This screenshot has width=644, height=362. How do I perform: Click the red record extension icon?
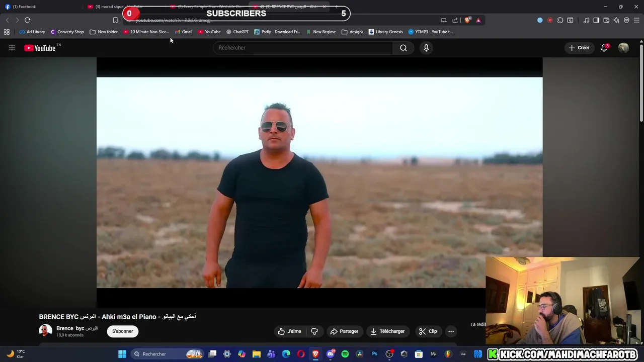[550, 20]
